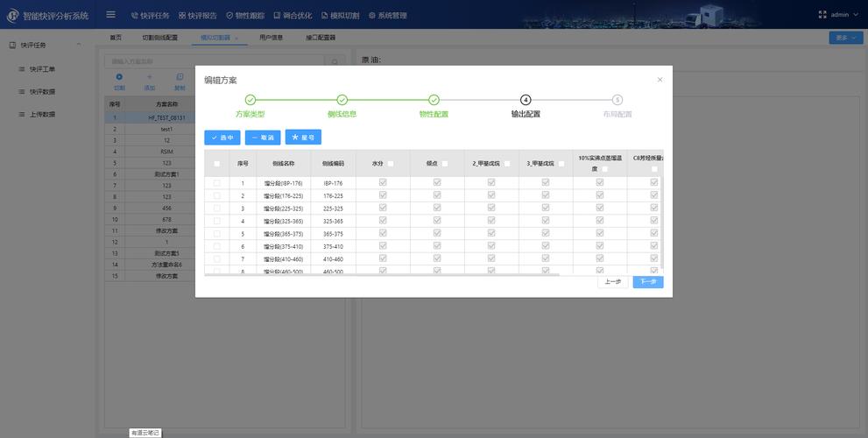Switch to the 接口配置器 tab
The height and width of the screenshot is (438, 868).
click(x=321, y=38)
